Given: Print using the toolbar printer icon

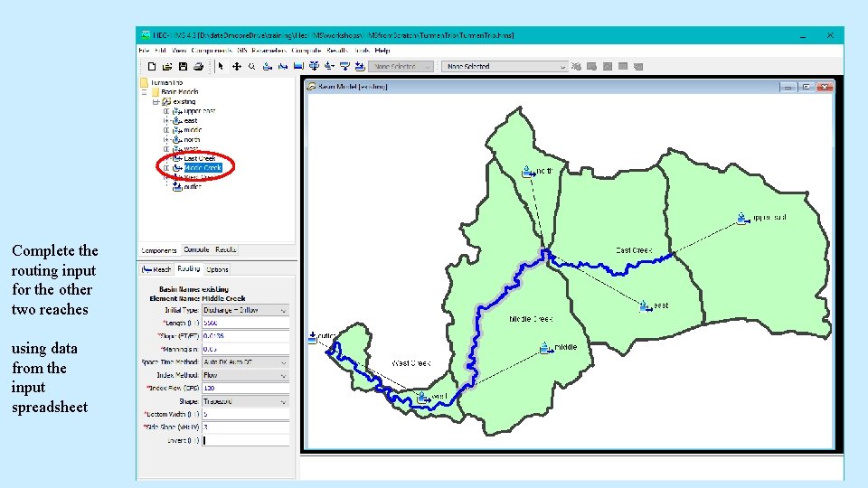Looking at the screenshot, I should (x=198, y=66).
